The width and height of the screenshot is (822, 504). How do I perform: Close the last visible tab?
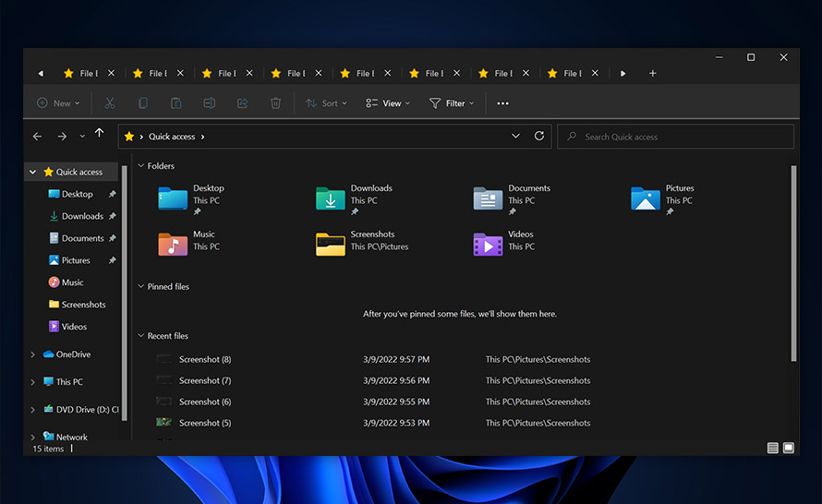click(595, 73)
